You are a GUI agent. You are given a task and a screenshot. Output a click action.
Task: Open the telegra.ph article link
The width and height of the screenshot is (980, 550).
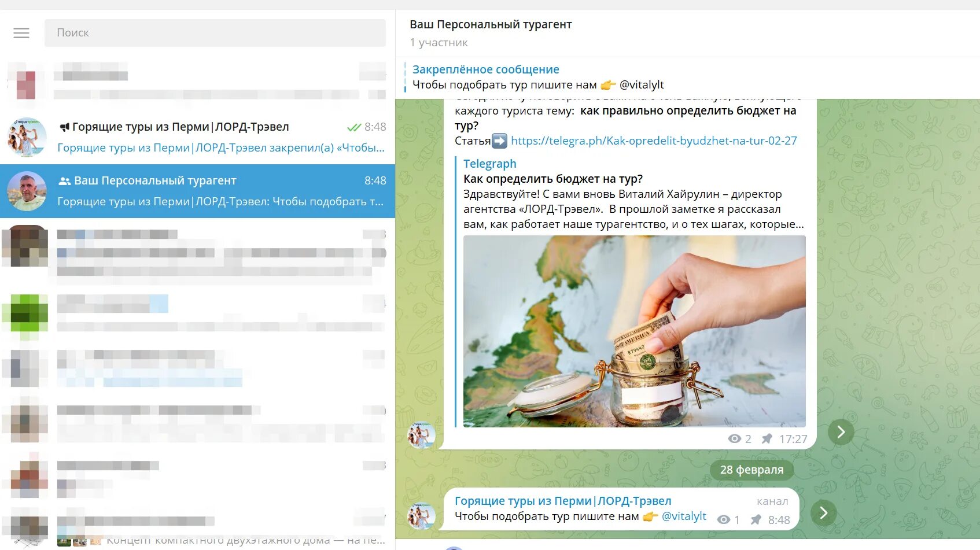(x=654, y=141)
